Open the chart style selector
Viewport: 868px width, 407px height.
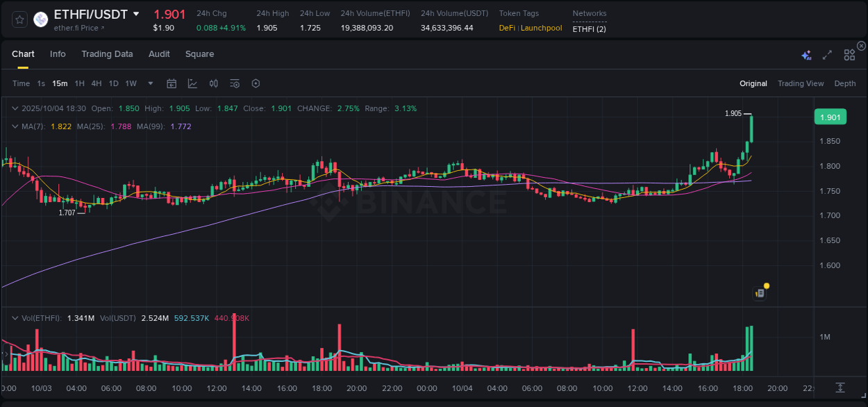pyautogui.click(x=192, y=83)
